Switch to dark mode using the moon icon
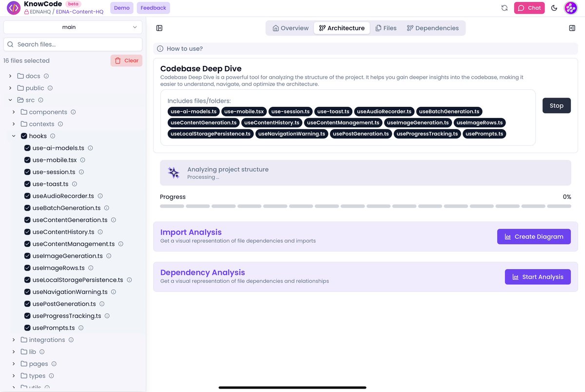Viewport: 585px width, 392px height. (x=554, y=8)
